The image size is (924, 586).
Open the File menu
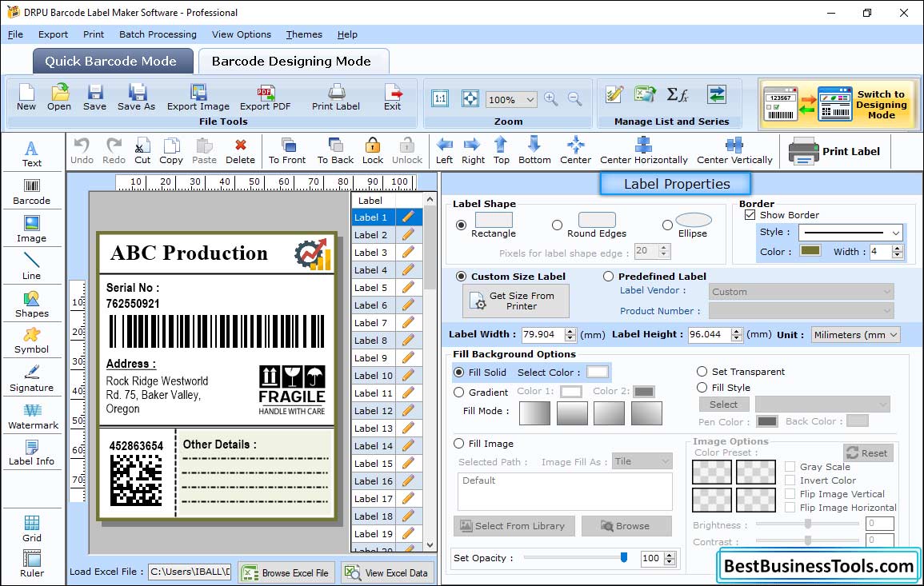click(x=15, y=34)
